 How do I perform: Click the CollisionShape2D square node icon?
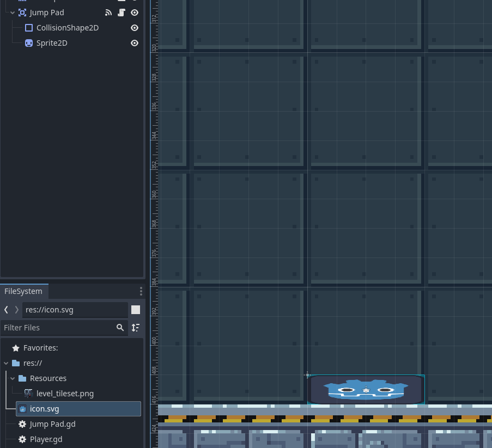coord(29,28)
